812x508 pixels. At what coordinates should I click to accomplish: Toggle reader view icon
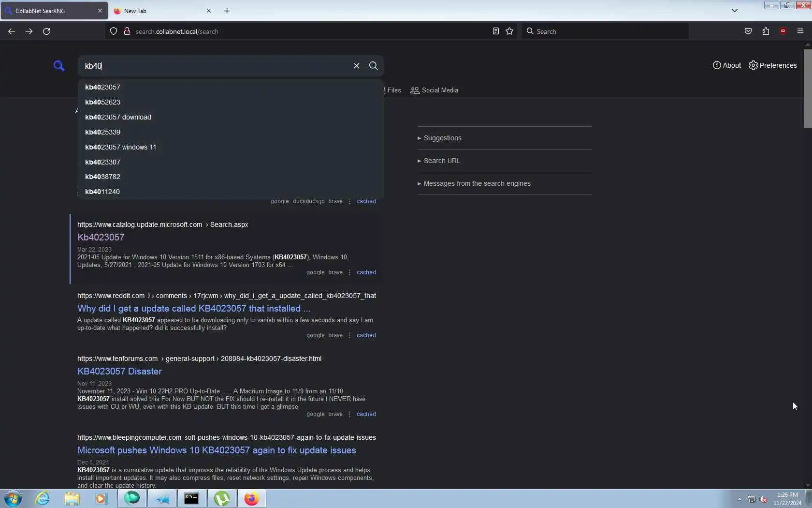click(495, 31)
